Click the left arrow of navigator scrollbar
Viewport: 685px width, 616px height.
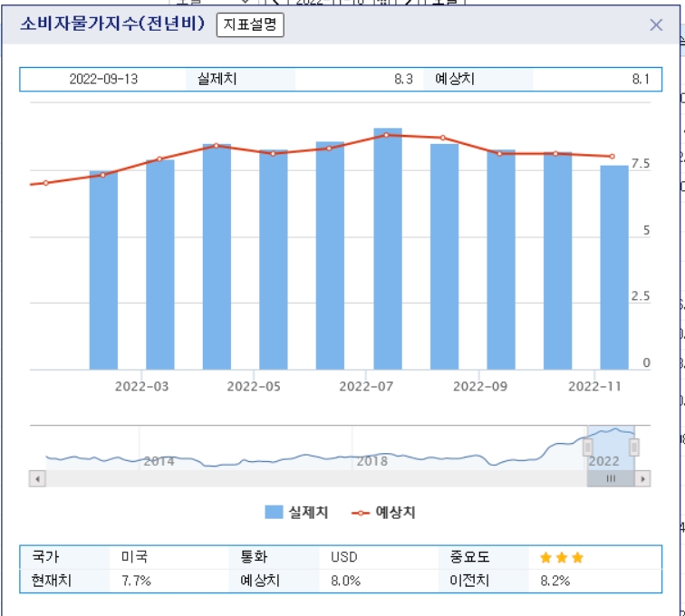[37, 479]
